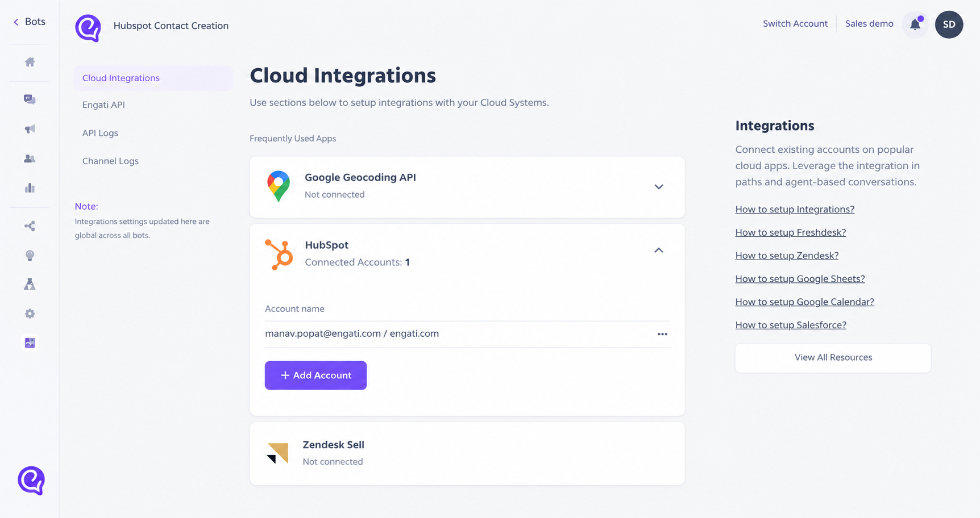
Task: Click the Add Account button
Action: pos(315,375)
